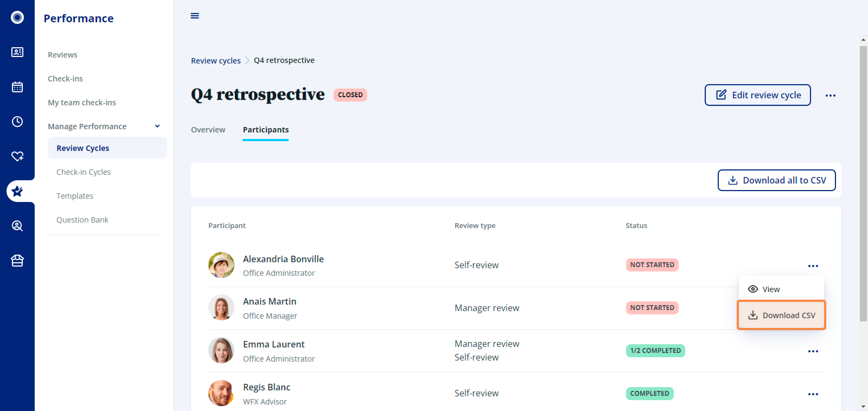Choose View in the context menu
The width and height of the screenshot is (868, 411).
781,289
